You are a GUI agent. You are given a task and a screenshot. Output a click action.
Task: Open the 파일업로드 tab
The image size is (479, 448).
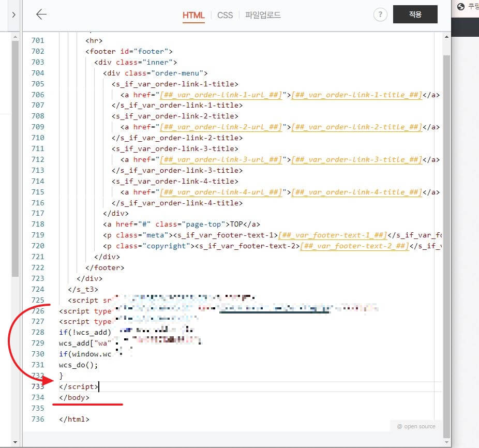[263, 15]
